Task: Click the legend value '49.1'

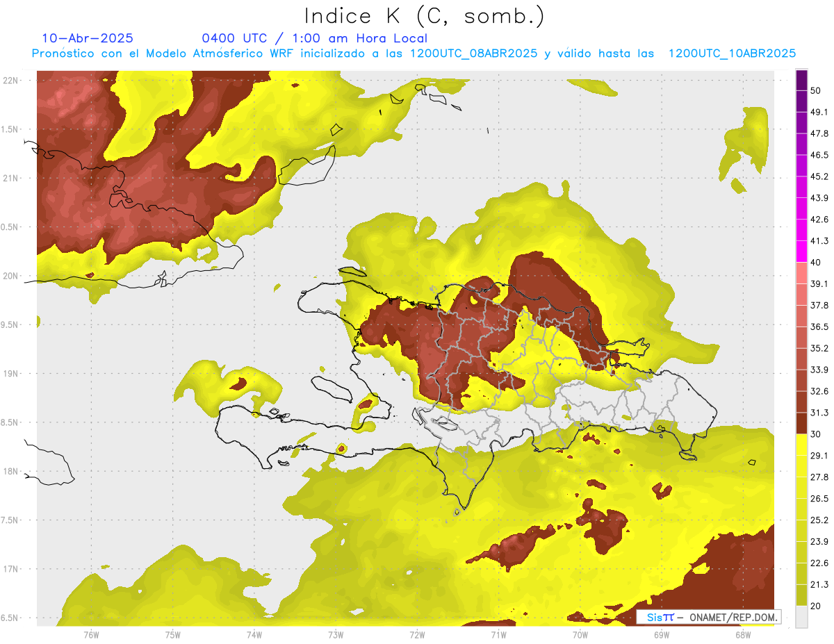Action: pyautogui.click(x=820, y=112)
